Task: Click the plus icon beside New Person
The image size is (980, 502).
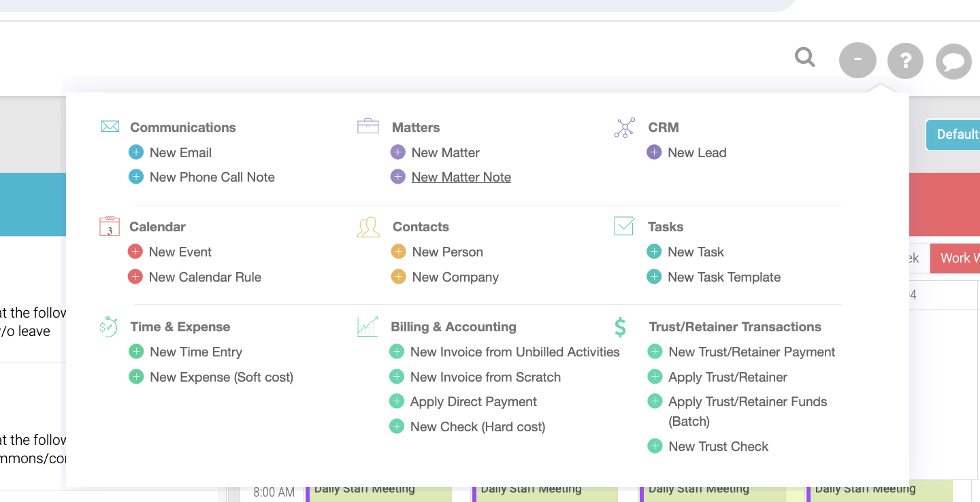Action: [x=399, y=252]
